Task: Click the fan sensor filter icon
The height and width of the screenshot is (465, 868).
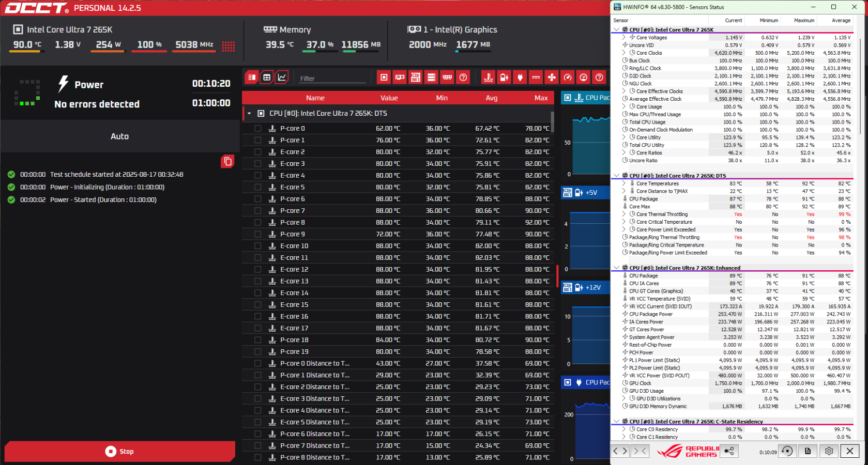Action: 552,78
